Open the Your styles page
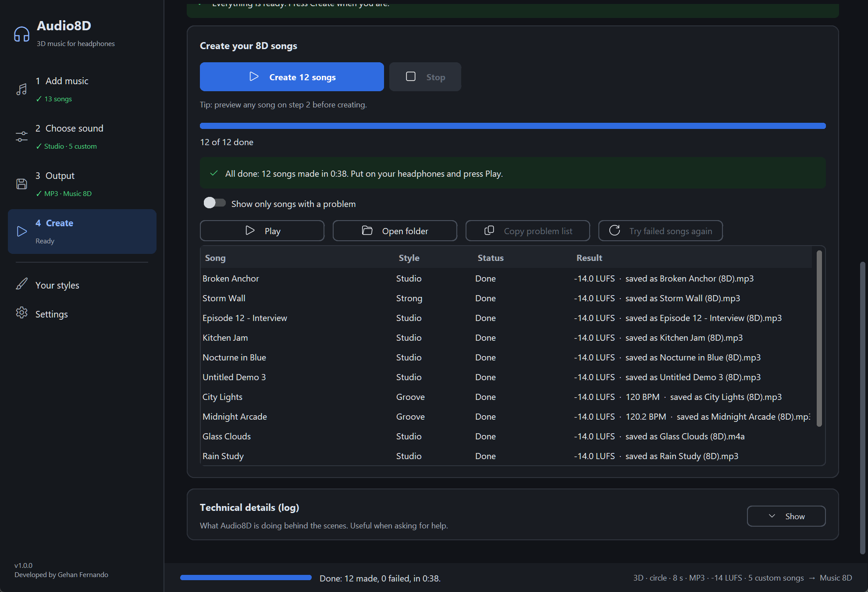 click(82, 285)
